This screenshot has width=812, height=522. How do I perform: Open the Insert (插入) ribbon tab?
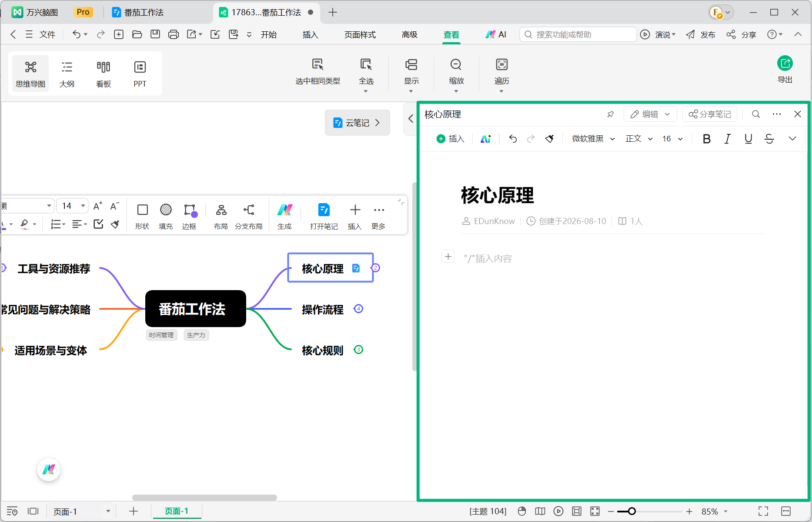[311, 35]
